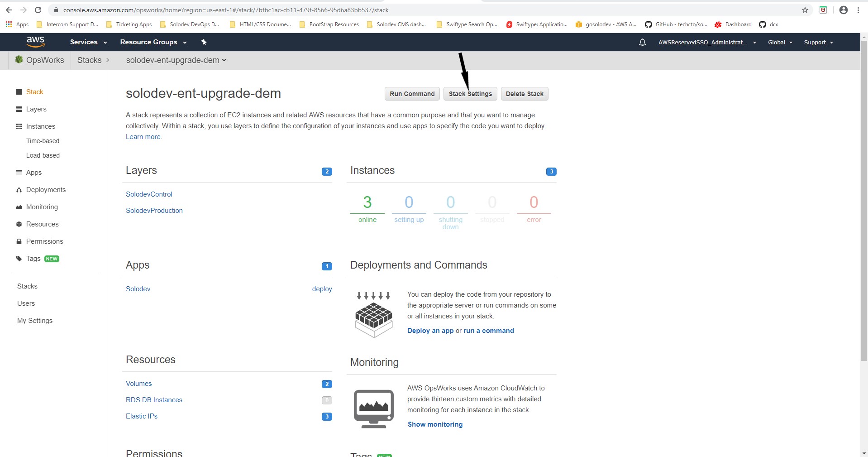Select Load-based instances
This screenshot has width=868, height=457.
[x=43, y=155]
